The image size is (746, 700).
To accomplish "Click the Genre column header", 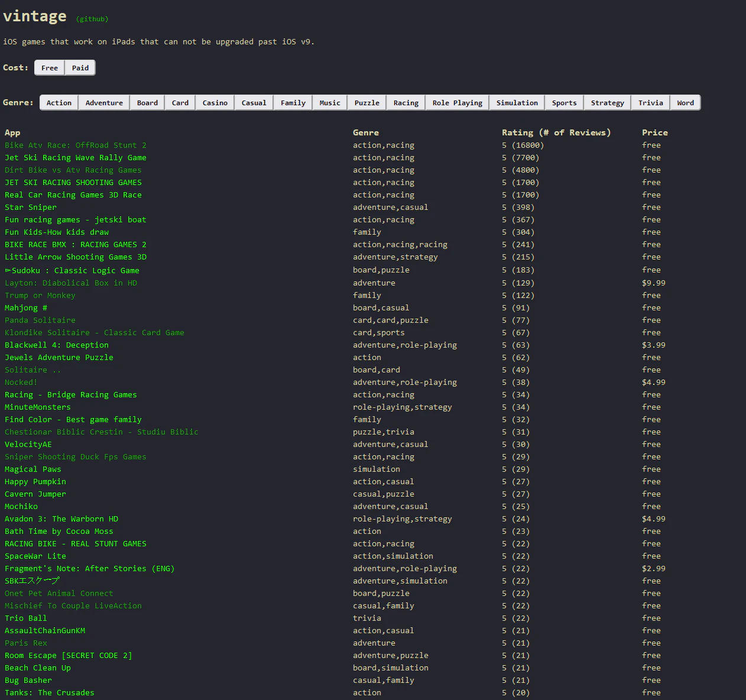I will 366,133.
